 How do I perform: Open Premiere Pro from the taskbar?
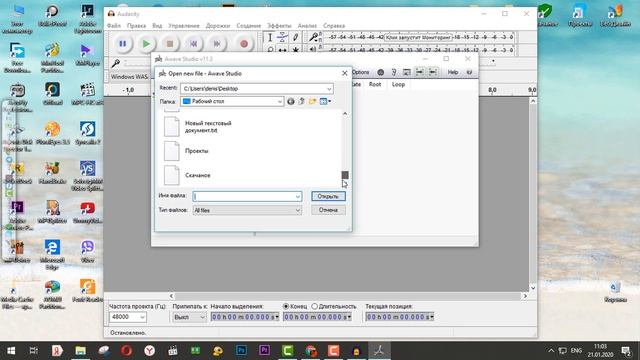pyautogui.click(x=264, y=351)
